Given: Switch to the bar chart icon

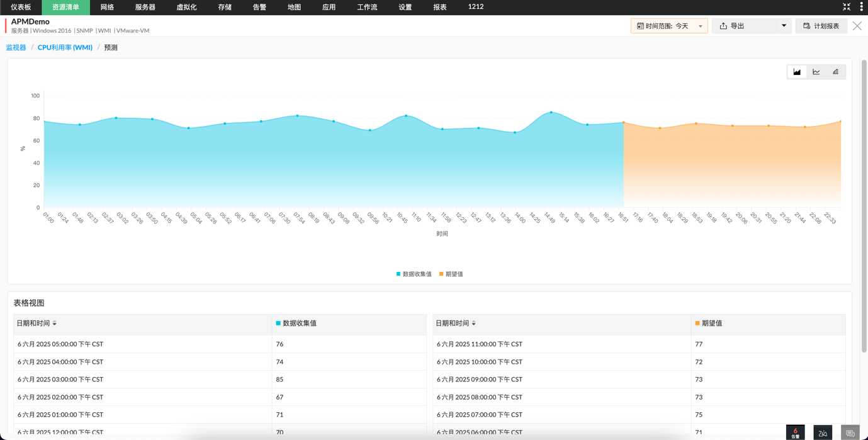Looking at the screenshot, I should point(835,71).
